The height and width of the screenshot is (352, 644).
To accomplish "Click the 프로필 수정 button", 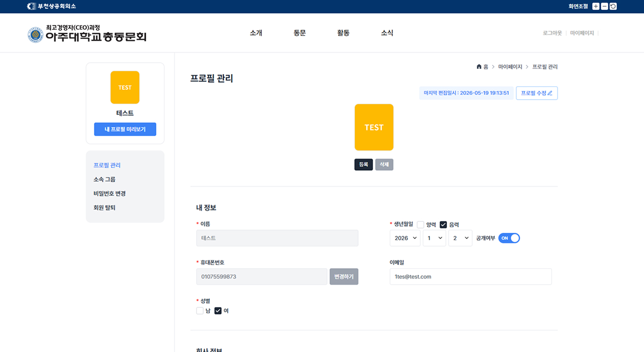I will 536,93.
